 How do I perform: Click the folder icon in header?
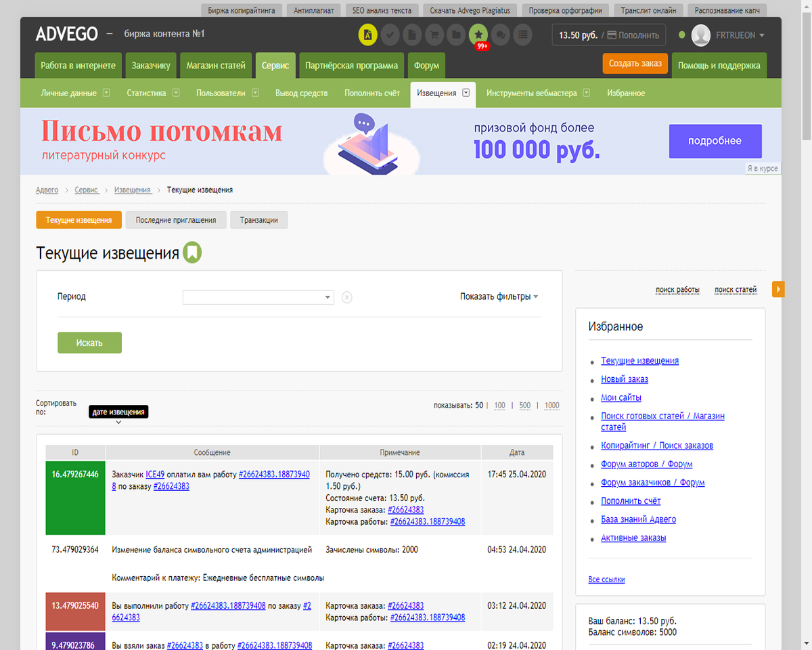457,35
